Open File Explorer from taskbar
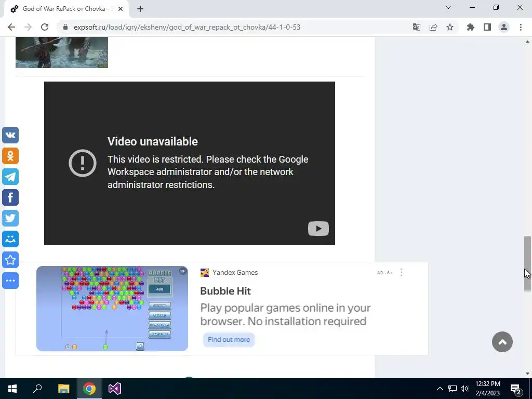Screen dimensions: 532x399 click(x=63, y=389)
